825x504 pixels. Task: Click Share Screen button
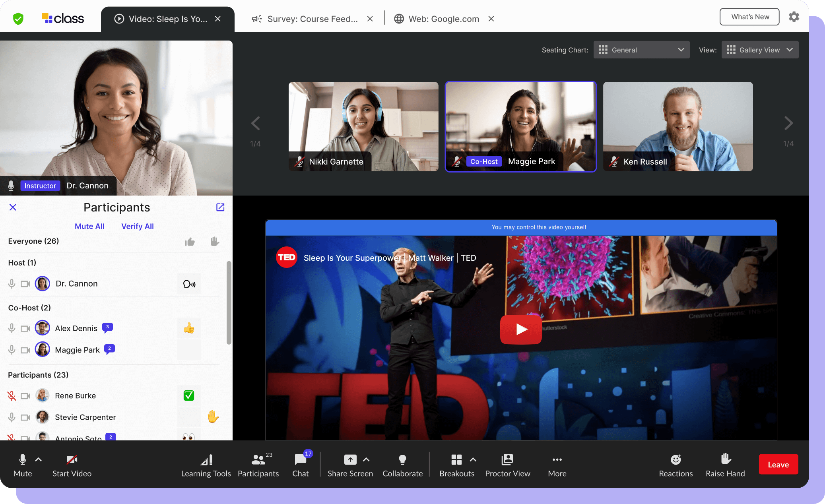[350, 465]
